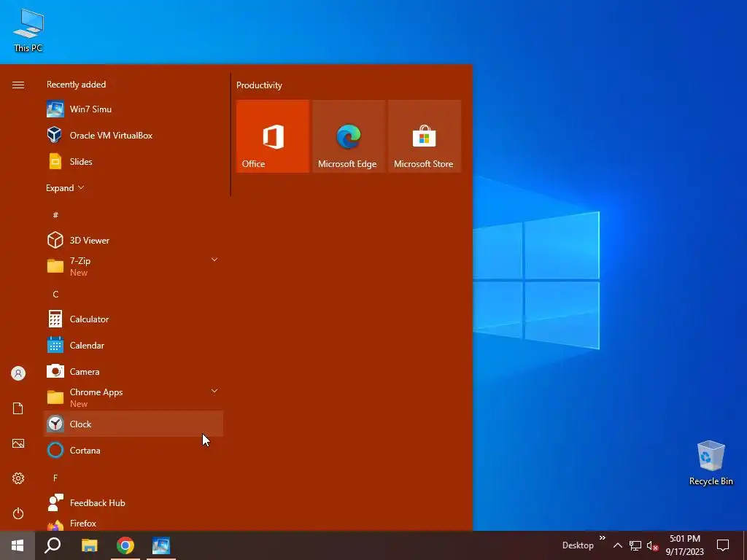Open the This PC desktop icon
The width and height of the screenshot is (747, 560).
(x=28, y=30)
